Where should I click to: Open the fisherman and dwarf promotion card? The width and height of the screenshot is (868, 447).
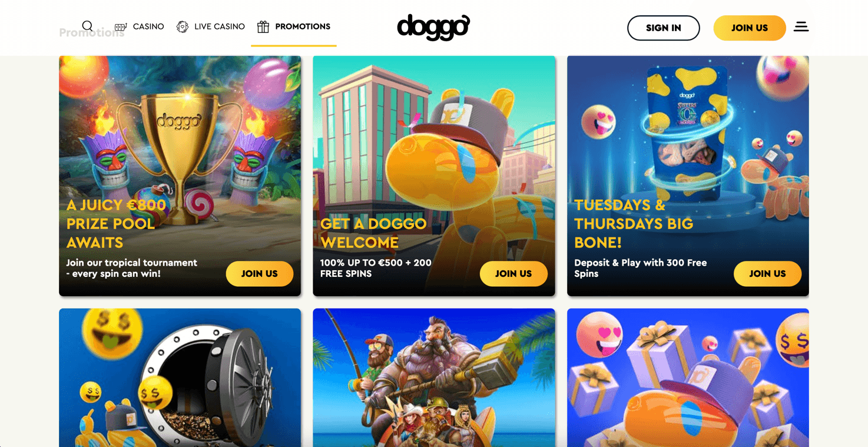[434, 378]
